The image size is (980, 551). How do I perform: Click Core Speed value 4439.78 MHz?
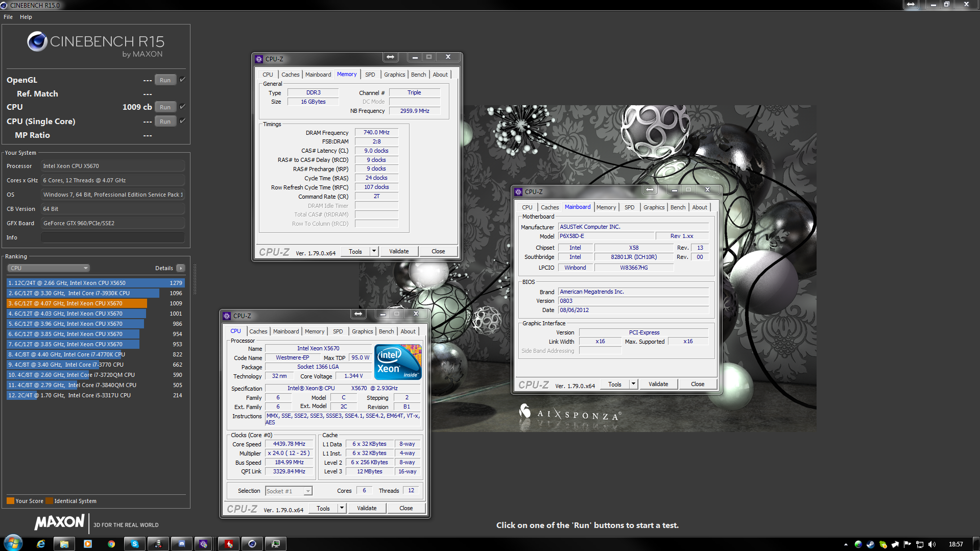point(289,444)
